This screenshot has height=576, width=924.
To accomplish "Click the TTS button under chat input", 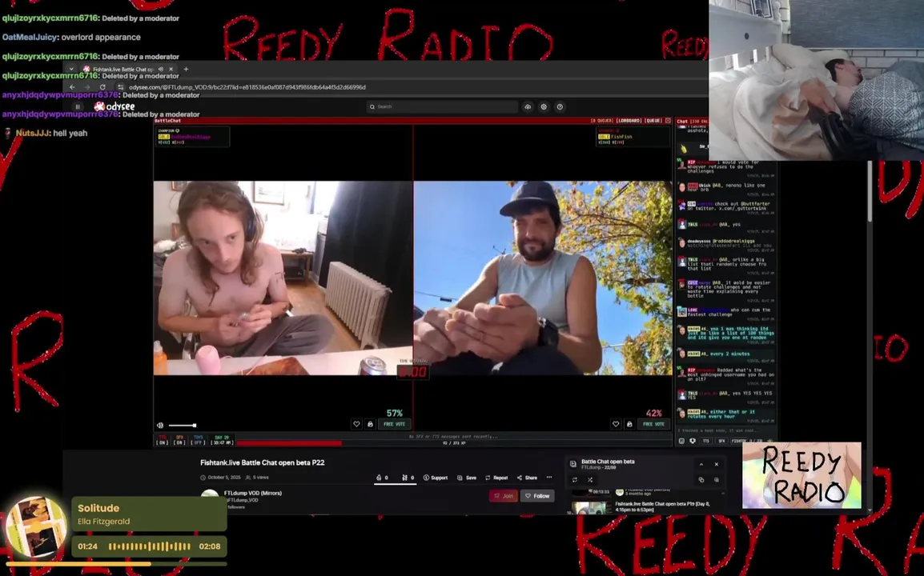I will pyautogui.click(x=706, y=441).
